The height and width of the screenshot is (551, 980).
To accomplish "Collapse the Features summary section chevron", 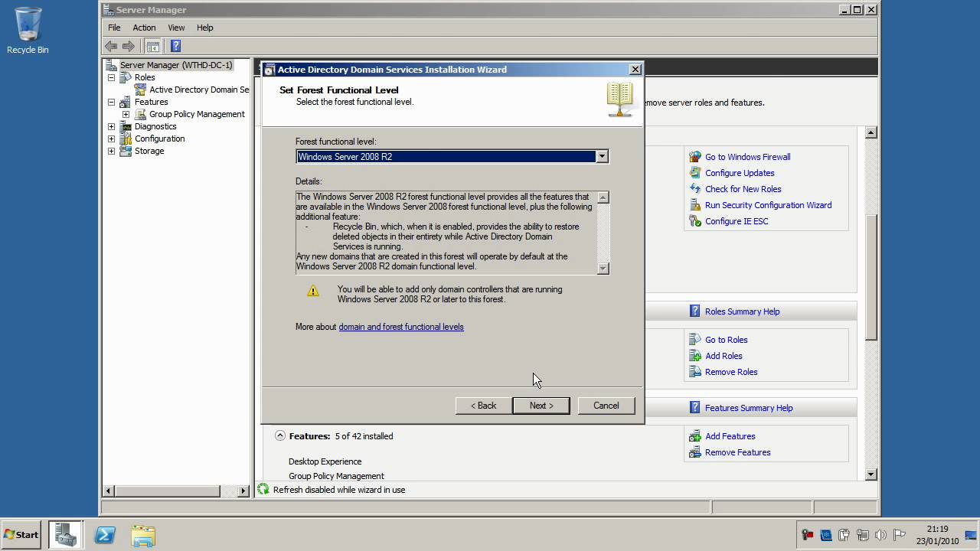I will point(280,435).
